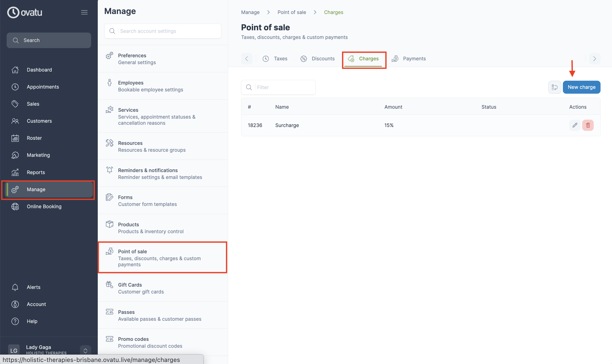The image size is (612, 364).
Task: Expand the Lady Gaga account switcher
Action: [x=85, y=351]
